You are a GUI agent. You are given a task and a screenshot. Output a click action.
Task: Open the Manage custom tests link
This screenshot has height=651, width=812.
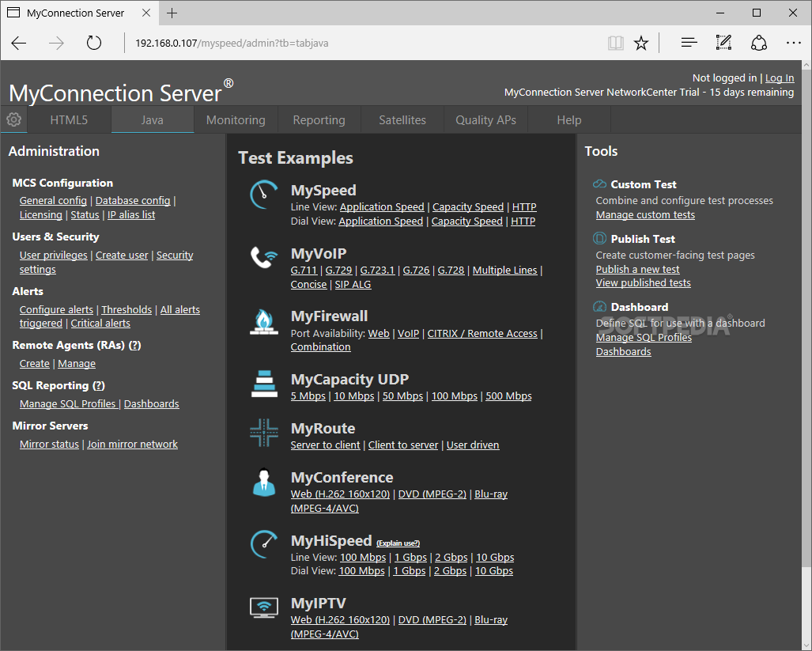tap(645, 214)
